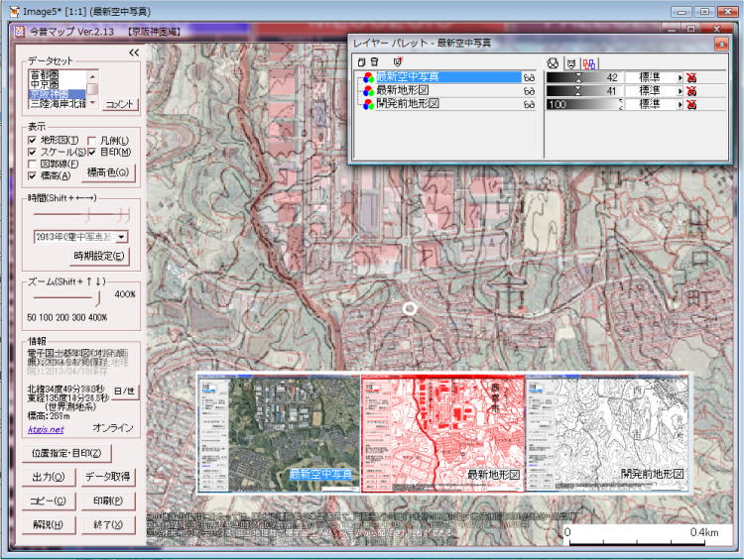The width and height of the screenshot is (744, 560).
Task: Click the データ取得 button
Action: [x=108, y=477]
